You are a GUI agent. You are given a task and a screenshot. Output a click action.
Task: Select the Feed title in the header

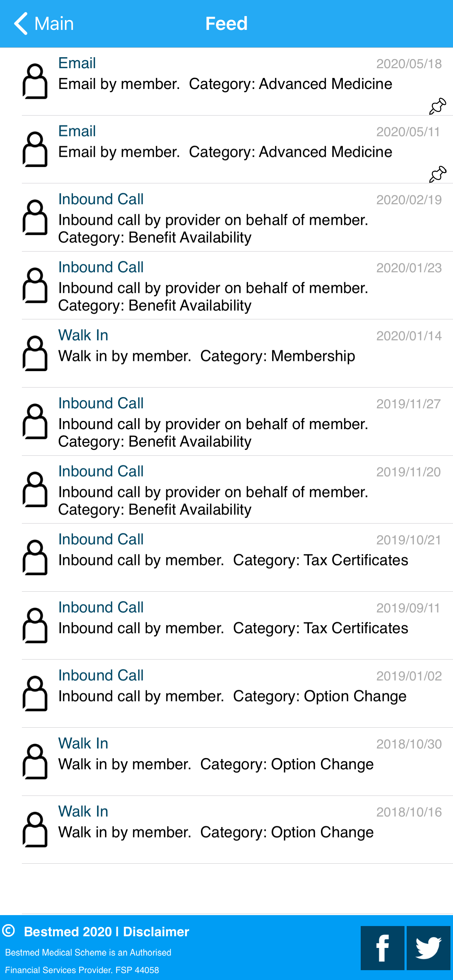(x=226, y=23)
